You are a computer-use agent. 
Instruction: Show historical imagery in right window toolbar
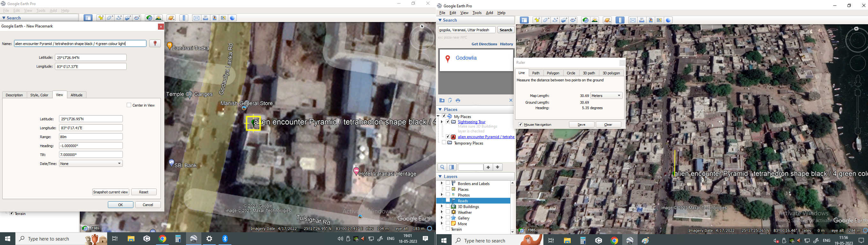click(586, 20)
